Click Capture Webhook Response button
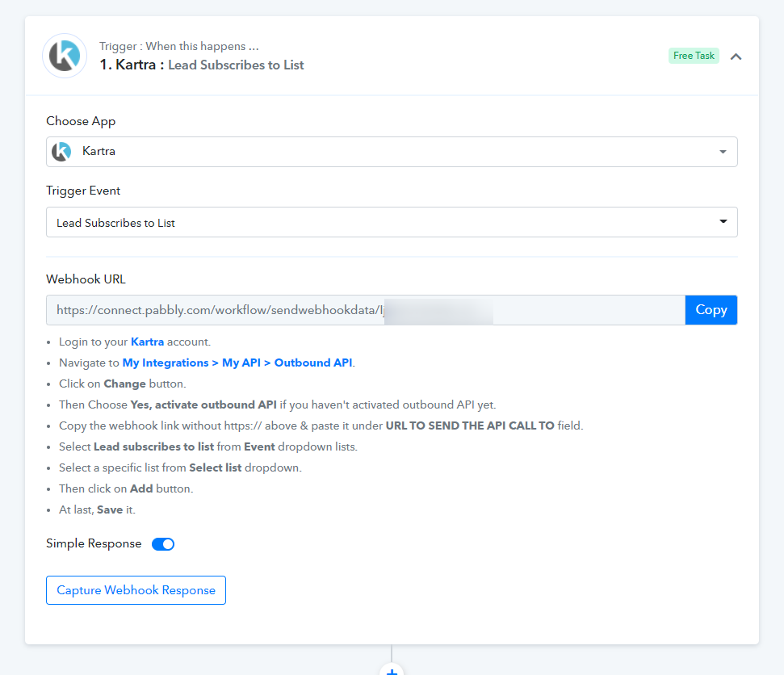The height and width of the screenshot is (675, 784). 136,590
